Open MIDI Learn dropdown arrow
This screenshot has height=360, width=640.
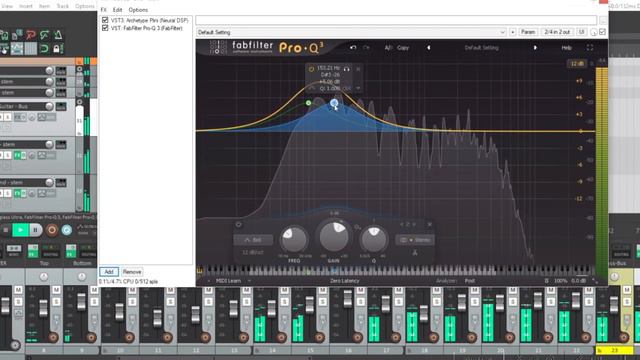[249, 281]
